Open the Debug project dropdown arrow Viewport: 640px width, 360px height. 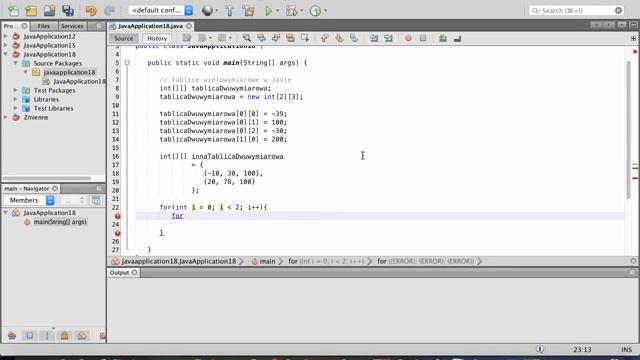(x=302, y=11)
